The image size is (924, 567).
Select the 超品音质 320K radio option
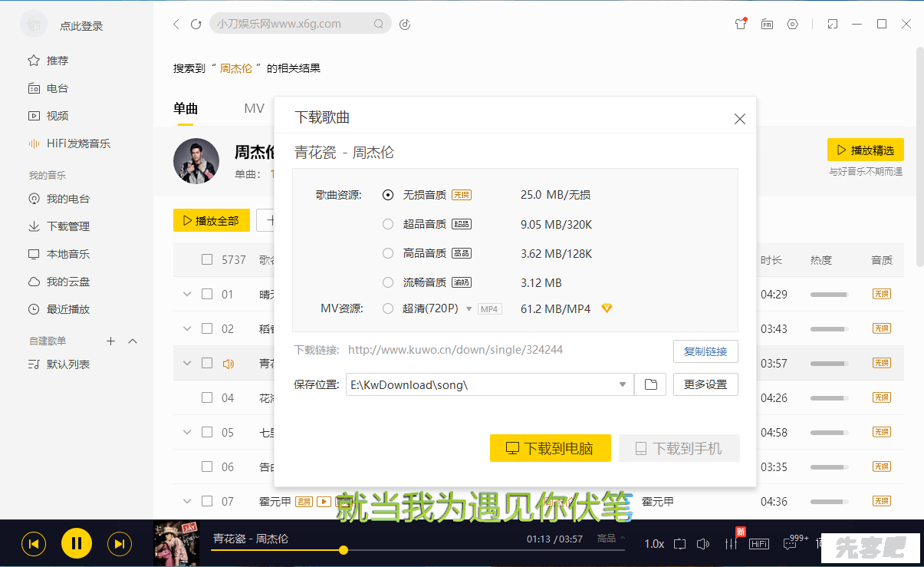(388, 224)
